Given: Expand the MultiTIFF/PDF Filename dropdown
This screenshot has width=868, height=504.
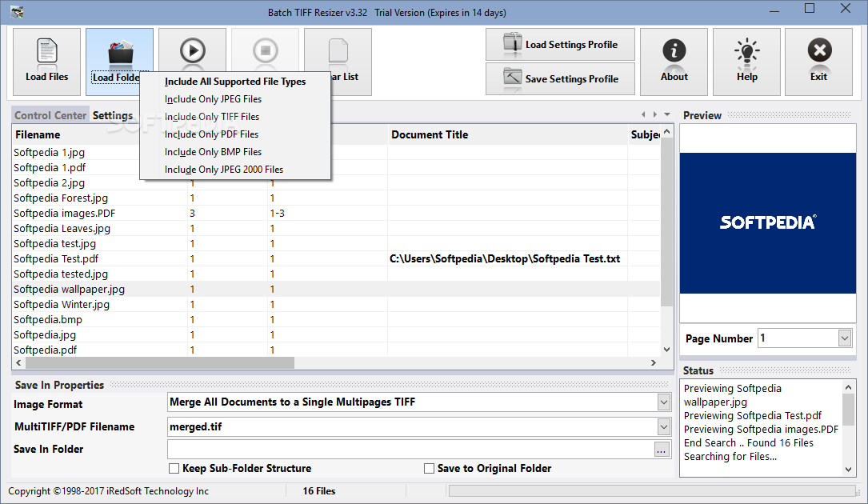Looking at the screenshot, I should [664, 426].
